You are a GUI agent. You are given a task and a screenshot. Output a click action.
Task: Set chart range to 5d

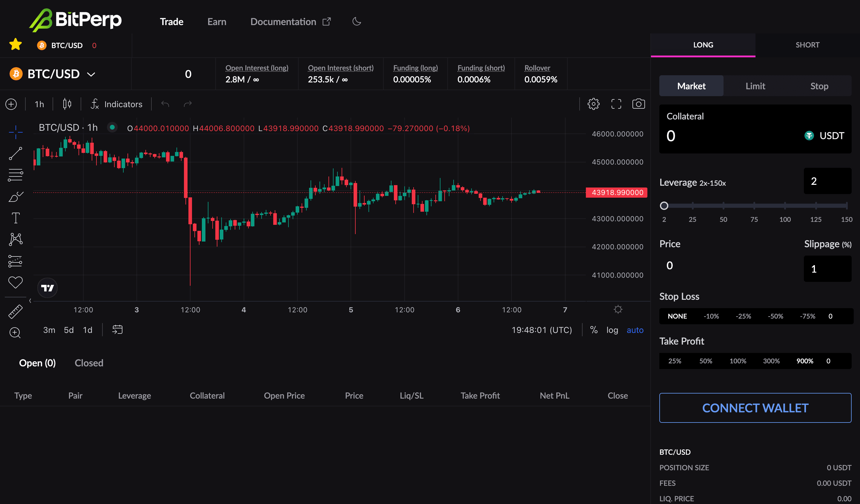click(x=69, y=330)
